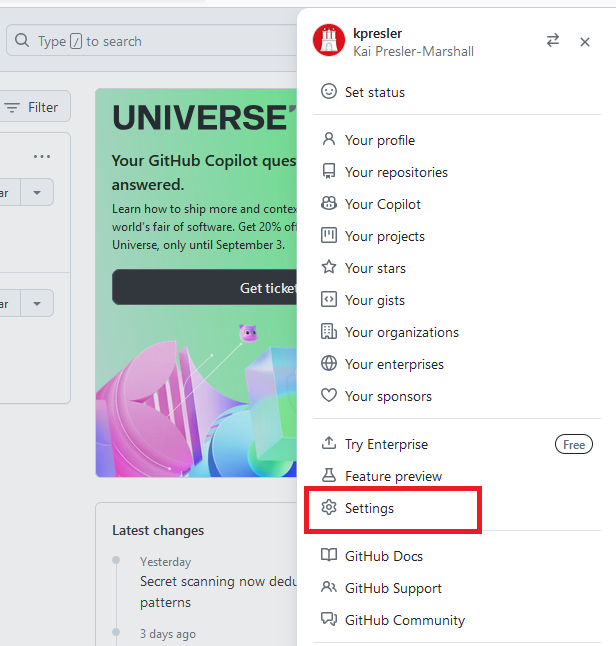This screenshot has height=646, width=616.
Task: Click the Copilot icon in menu
Action: (329, 204)
